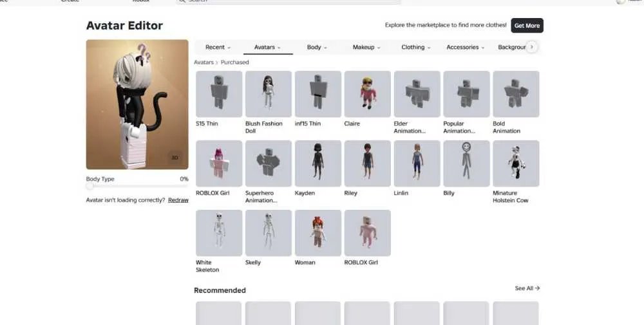This screenshot has height=325, width=644.
Task: Click See All for Recommended items
Action: [x=527, y=288]
